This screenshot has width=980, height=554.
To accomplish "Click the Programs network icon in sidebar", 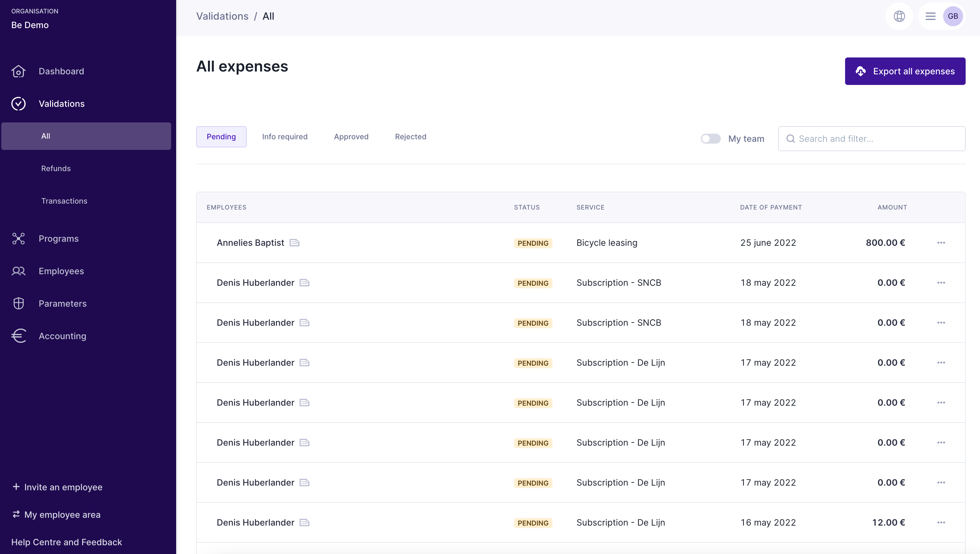I will pyautogui.click(x=18, y=239).
